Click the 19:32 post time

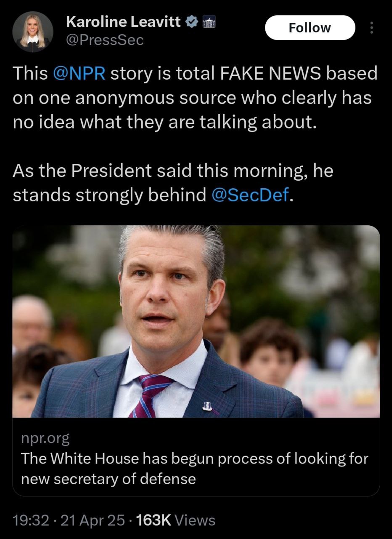coord(31,520)
